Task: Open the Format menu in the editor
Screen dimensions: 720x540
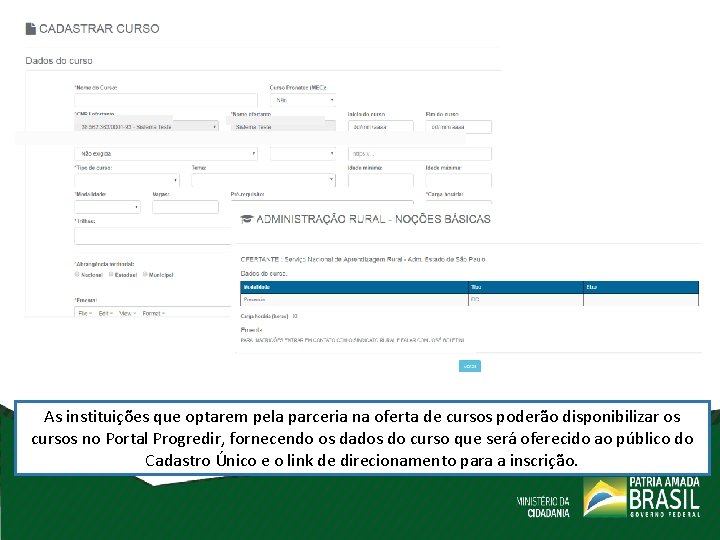Action: pyautogui.click(x=153, y=313)
